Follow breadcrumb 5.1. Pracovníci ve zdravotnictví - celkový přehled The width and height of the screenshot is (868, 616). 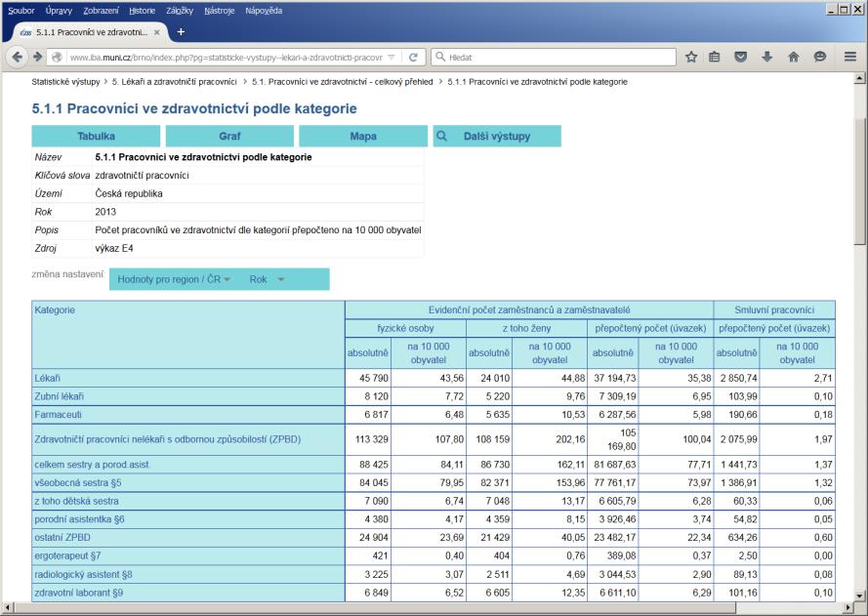342,82
